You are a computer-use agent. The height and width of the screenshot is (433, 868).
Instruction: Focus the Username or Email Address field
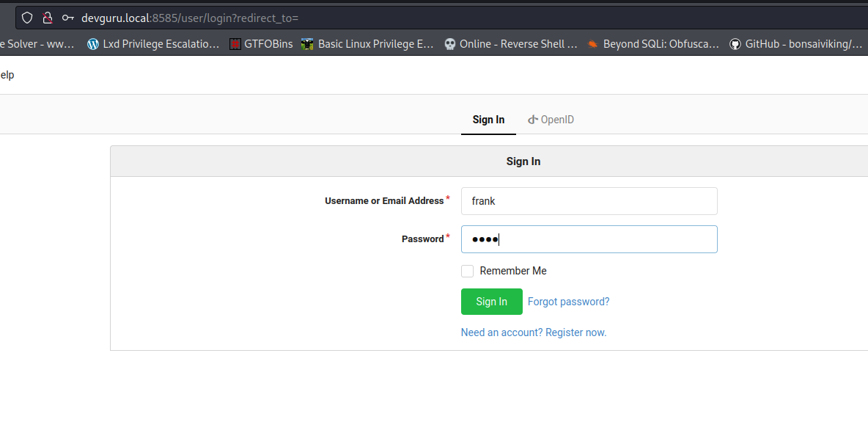click(x=589, y=201)
